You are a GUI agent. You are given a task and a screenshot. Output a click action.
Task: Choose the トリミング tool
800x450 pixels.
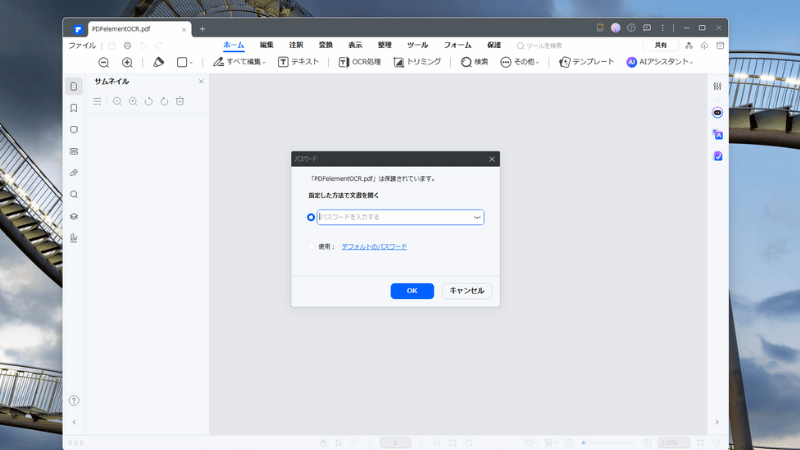point(417,62)
